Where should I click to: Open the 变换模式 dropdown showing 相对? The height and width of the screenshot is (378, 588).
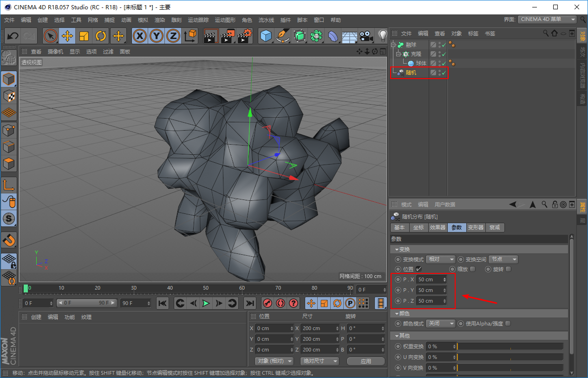pos(440,259)
